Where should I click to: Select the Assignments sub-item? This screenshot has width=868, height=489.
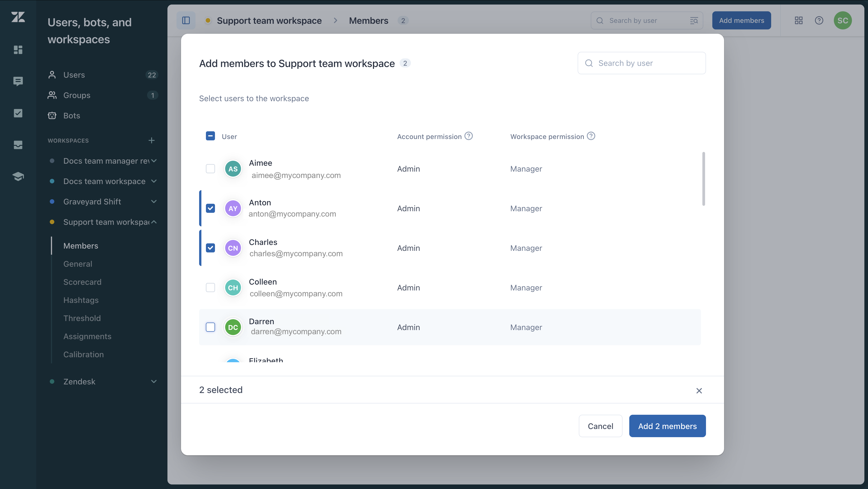click(87, 336)
